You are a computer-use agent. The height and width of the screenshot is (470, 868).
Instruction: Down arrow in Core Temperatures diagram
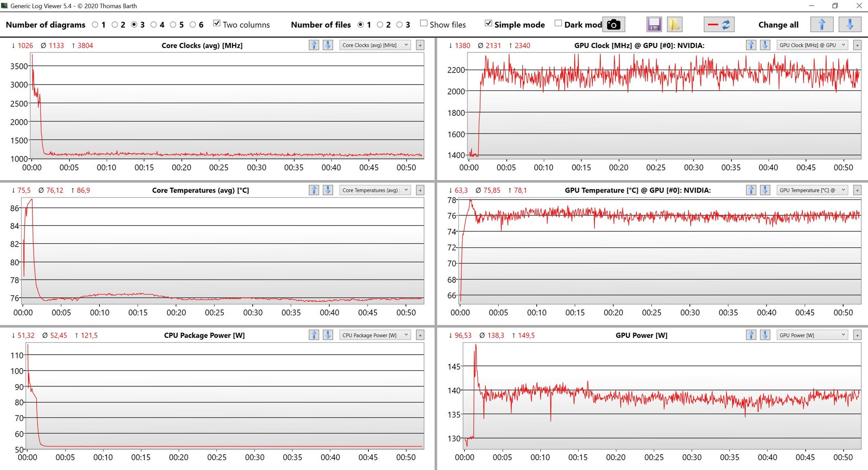coord(328,190)
